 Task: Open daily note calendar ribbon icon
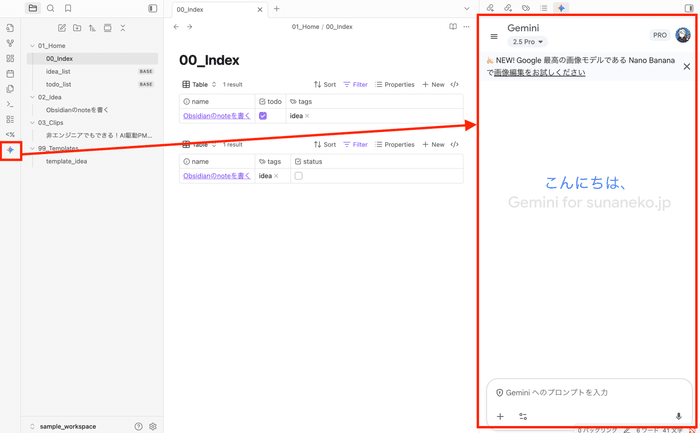10,74
